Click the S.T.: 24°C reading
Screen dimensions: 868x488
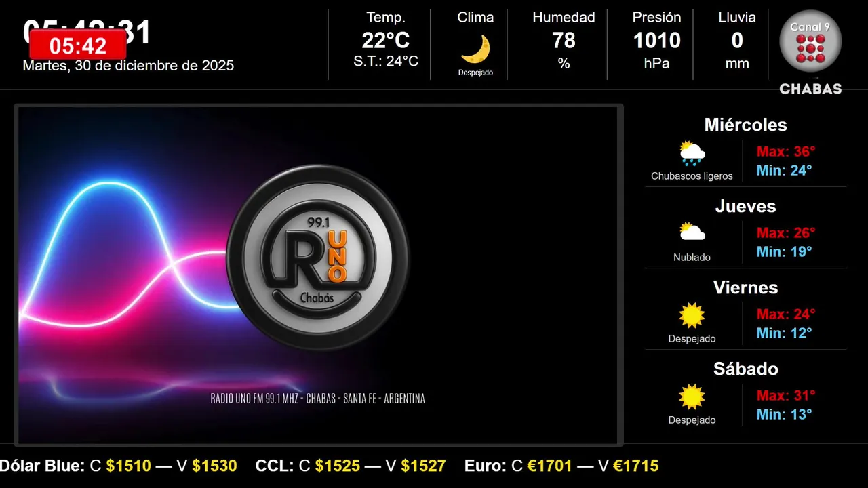coord(386,62)
